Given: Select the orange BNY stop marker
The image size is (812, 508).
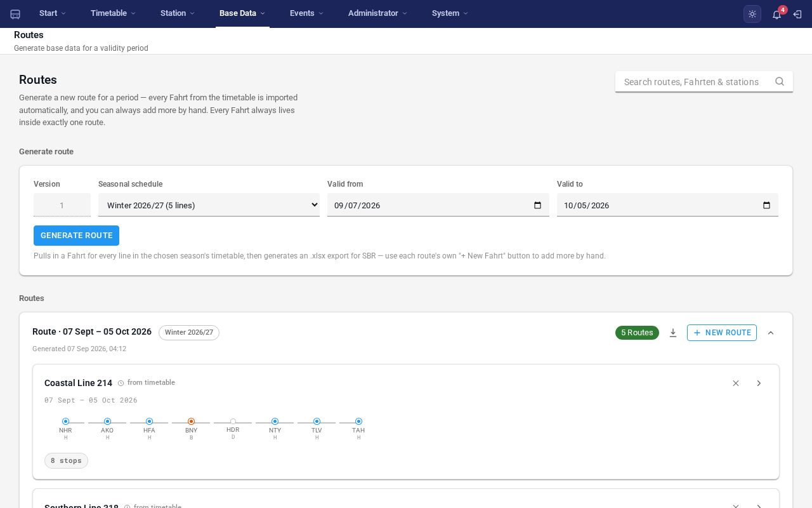Looking at the screenshot, I should pyautogui.click(x=191, y=422).
